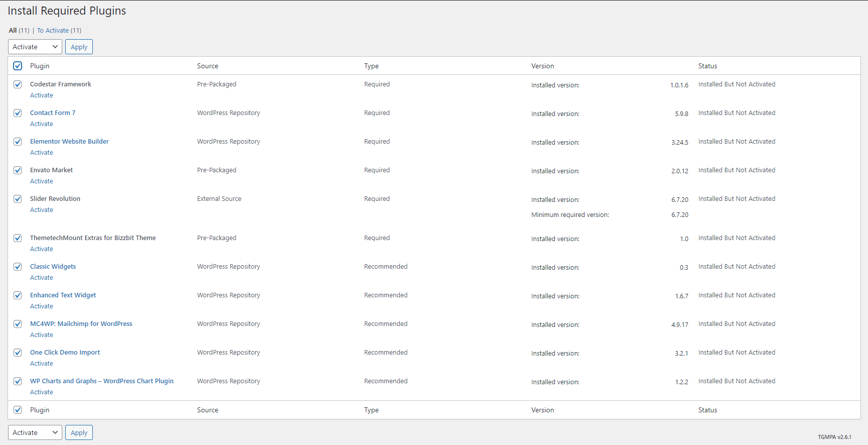Viewport: 868px width, 445px height.
Task: Click version number 3.24.5 for Elementor
Action: 680,143
